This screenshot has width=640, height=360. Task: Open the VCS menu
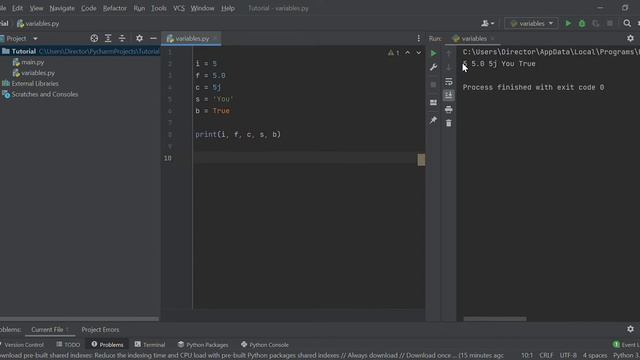point(179,8)
